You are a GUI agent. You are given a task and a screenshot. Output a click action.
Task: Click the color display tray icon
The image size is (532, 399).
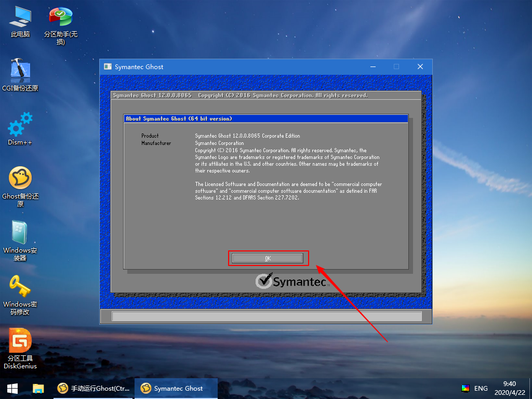click(465, 389)
